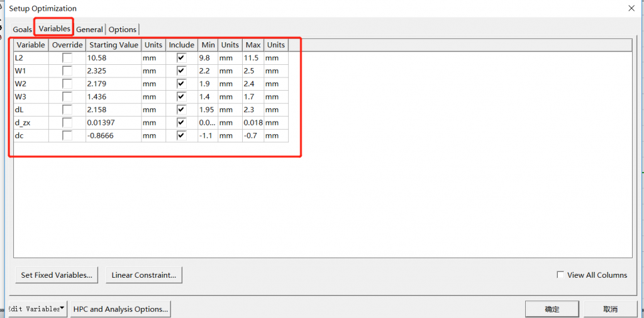The height and width of the screenshot is (318, 644).
Task: Select the L2 starting value cell
Action: [x=113, y=58]
